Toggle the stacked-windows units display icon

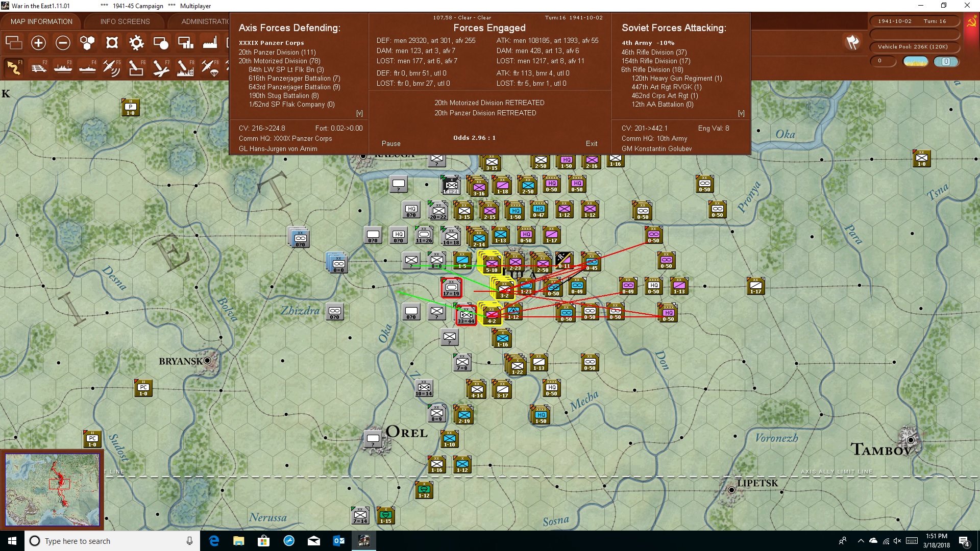coord(14,43)
